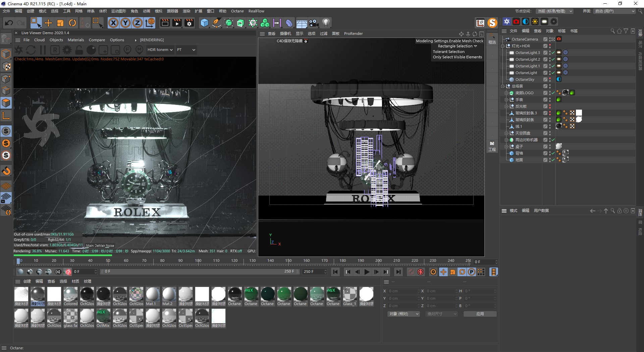The height and width of the screenshot is (352, 644).
Task: Play the animation forward
Action: [367, 272]
